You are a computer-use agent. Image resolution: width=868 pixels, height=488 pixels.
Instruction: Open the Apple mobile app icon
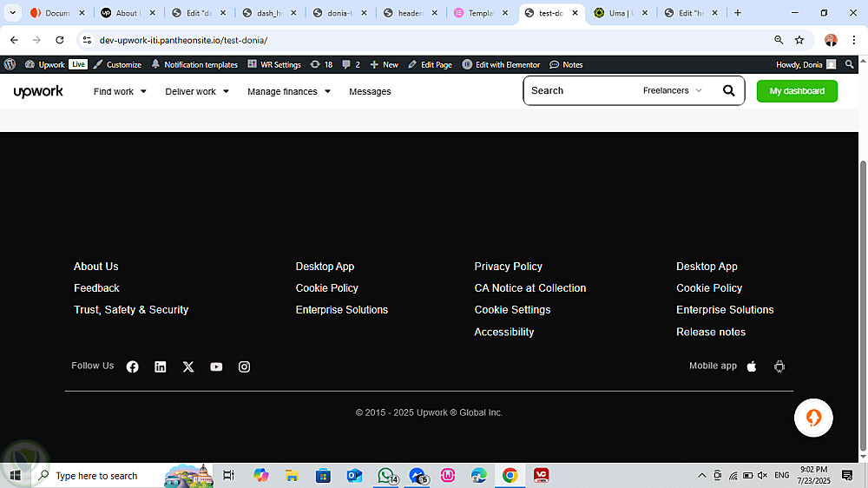tap(752, 366)
